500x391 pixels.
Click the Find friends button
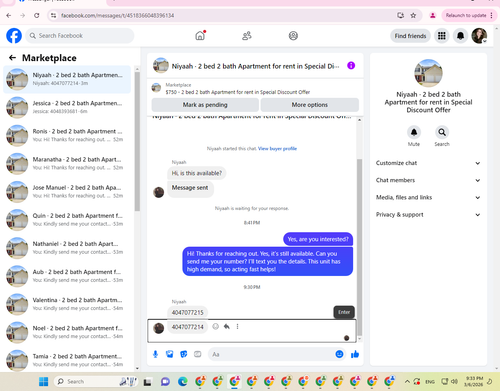410,36
